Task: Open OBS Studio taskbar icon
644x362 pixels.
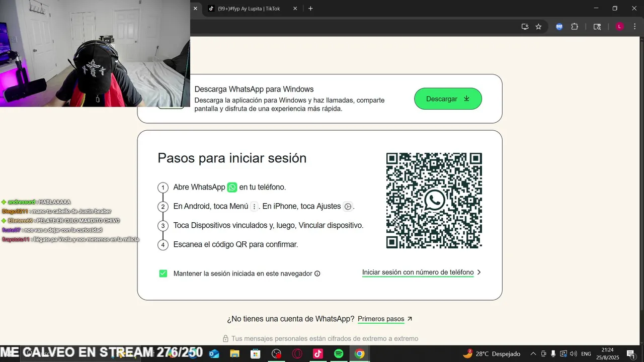Action: (276, 354)
